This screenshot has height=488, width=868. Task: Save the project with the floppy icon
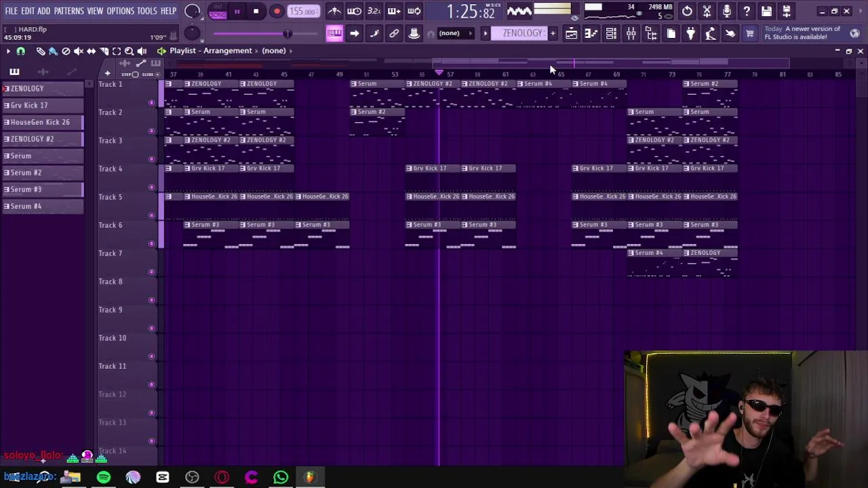tap(767, 12)
